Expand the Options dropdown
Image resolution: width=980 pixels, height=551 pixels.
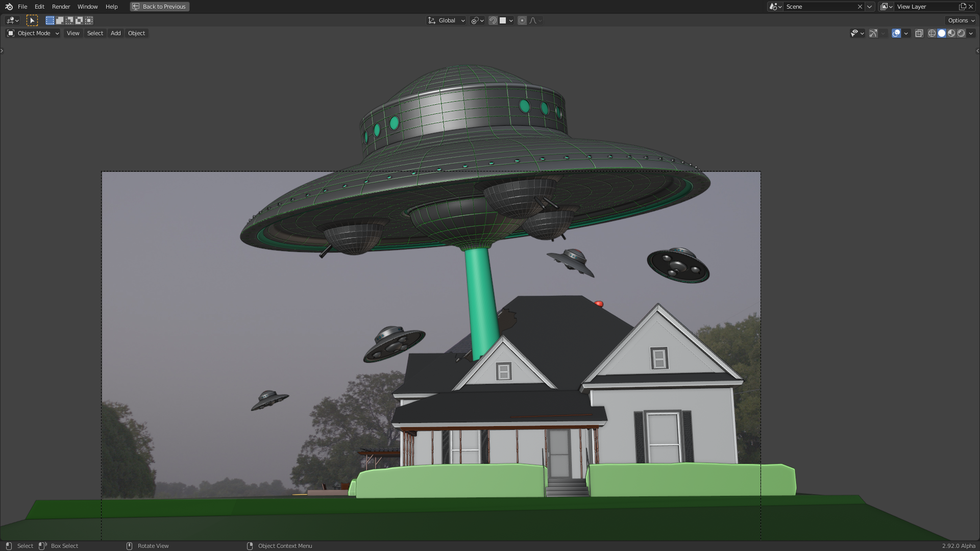coord(961,20)
